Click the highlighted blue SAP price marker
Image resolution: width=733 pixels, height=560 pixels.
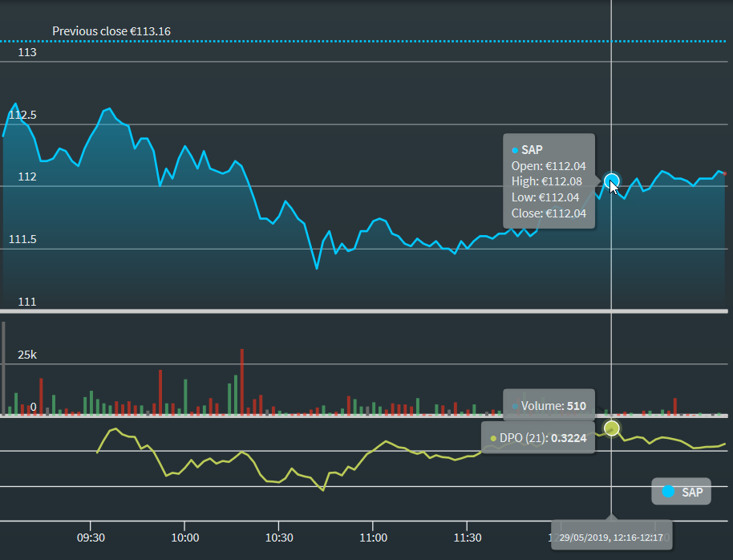[x=612, y=181]
